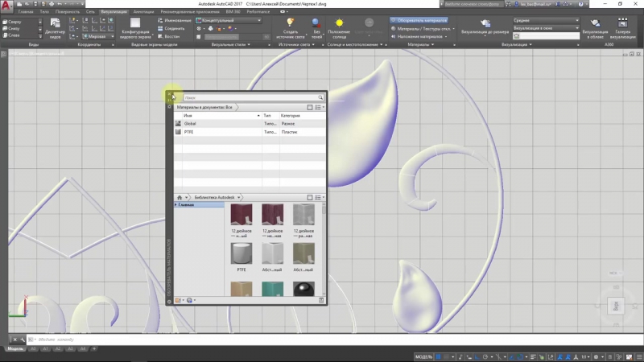The width and height of the screenshot is (644, 362).
Task: Expand the Библиотека Autodesk breadcrumb dropdown
Action: (x=238, y=197)
